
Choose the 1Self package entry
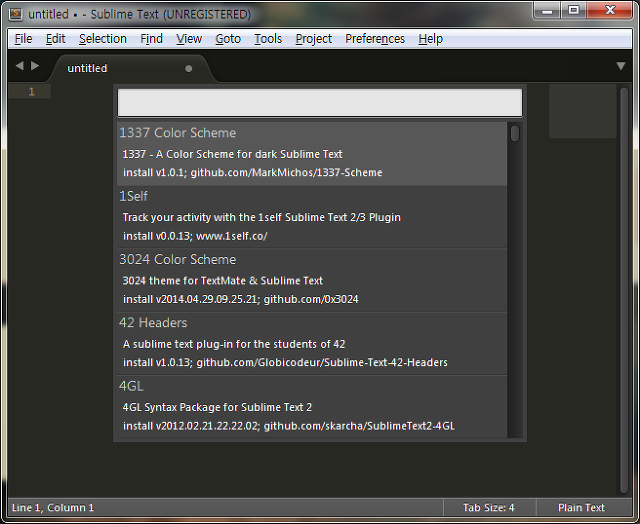pos(312,217)
